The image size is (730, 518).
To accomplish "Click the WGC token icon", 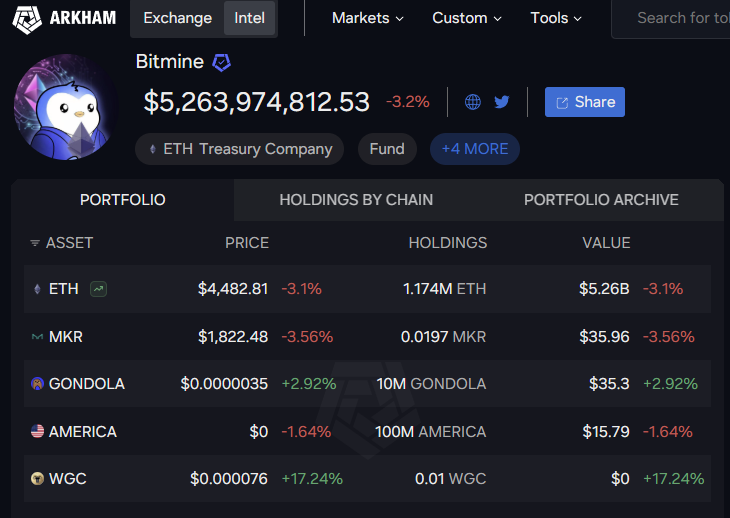I will 37,479.
